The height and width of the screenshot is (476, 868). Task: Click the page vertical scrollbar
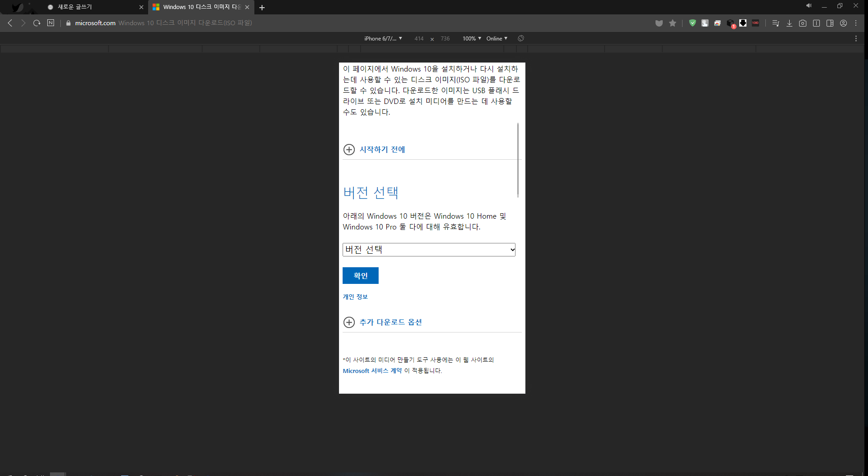[518, 160]
